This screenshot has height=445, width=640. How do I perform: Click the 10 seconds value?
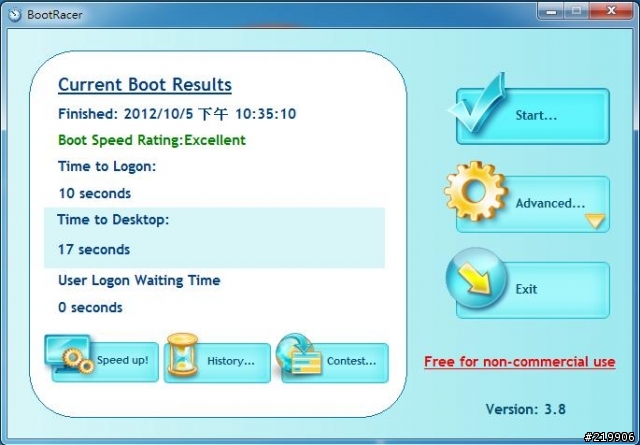pyautogui.click(x=95, y=193)
